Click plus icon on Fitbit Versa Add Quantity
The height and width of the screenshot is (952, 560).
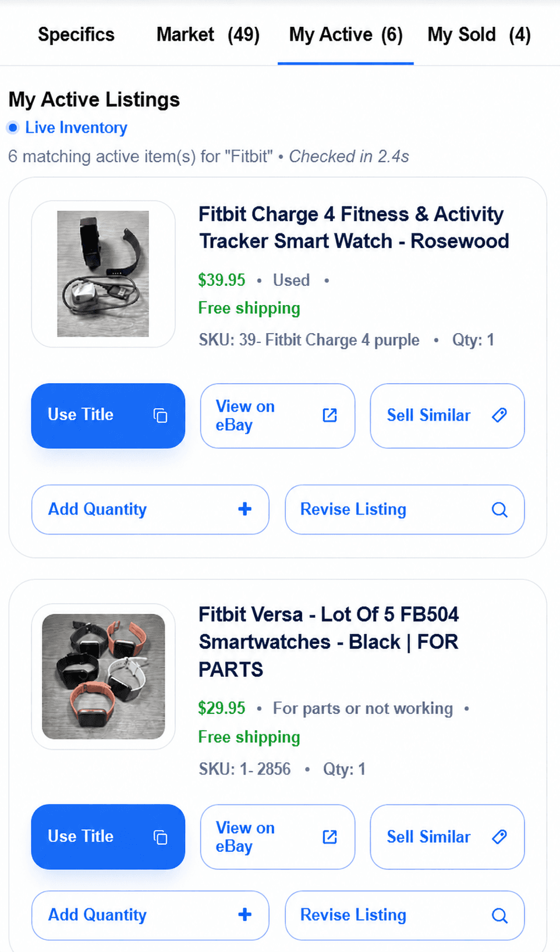(x=245, y=915)
